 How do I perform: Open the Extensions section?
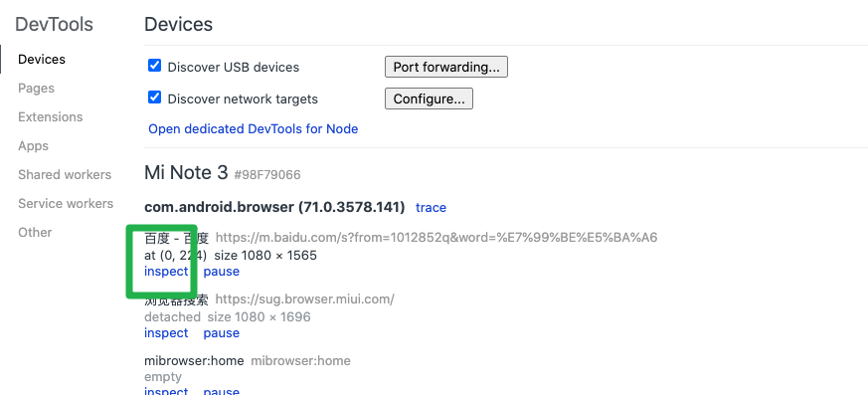(51, 116)
